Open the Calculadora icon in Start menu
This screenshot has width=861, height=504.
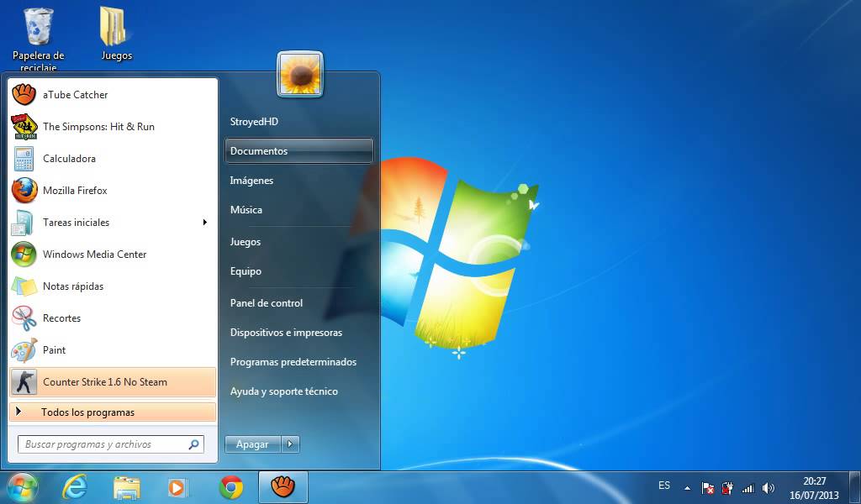click(24, 159)
